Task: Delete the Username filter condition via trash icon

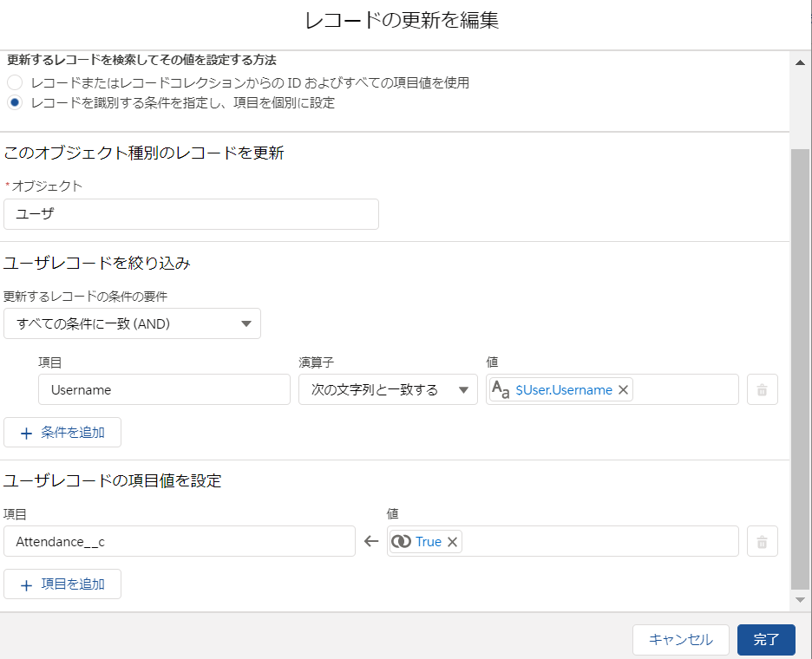Action: click(x=762, y=389)
